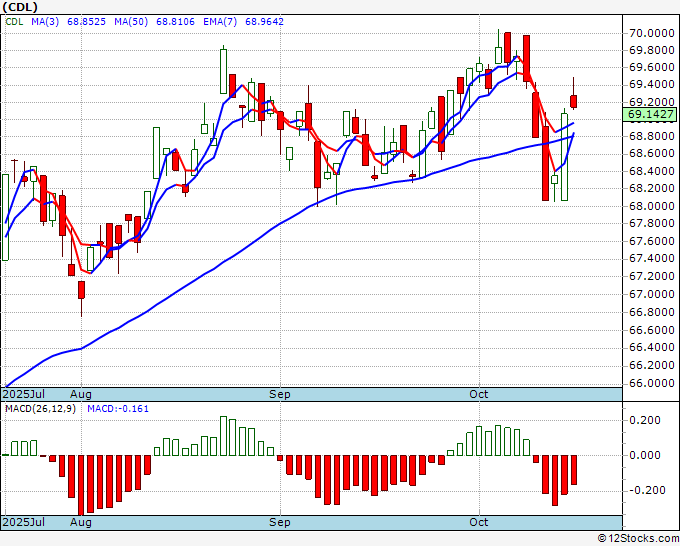Click Aug on the price chart date axis
The height and width of the screenshot is (546, 680).
coord(81,394)
